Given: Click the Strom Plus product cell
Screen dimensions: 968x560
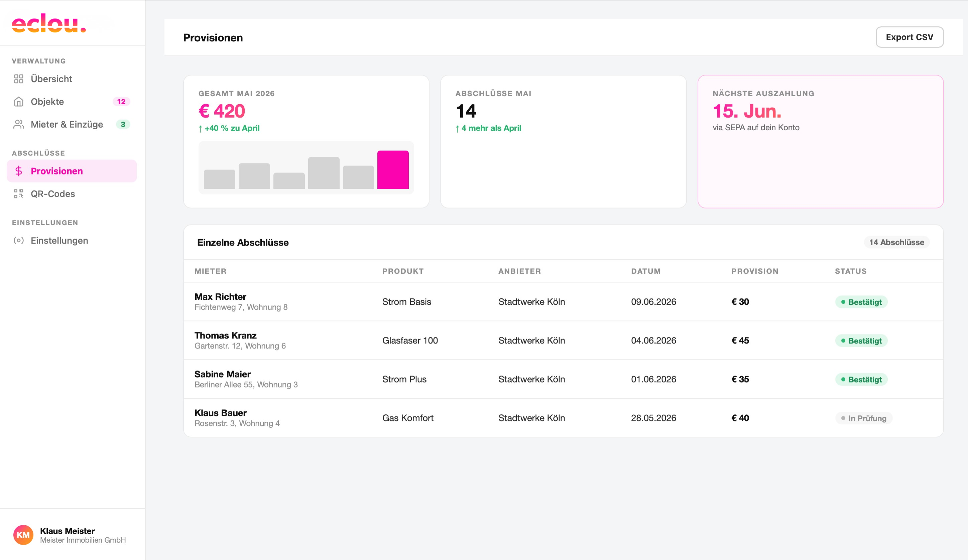Looking at the screenshot, I should click(x=404, y=379).
